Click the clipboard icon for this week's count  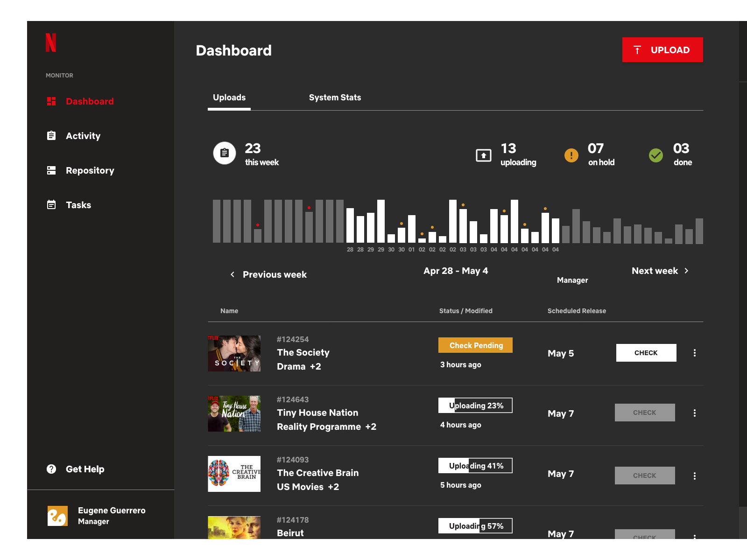(225, 153)
